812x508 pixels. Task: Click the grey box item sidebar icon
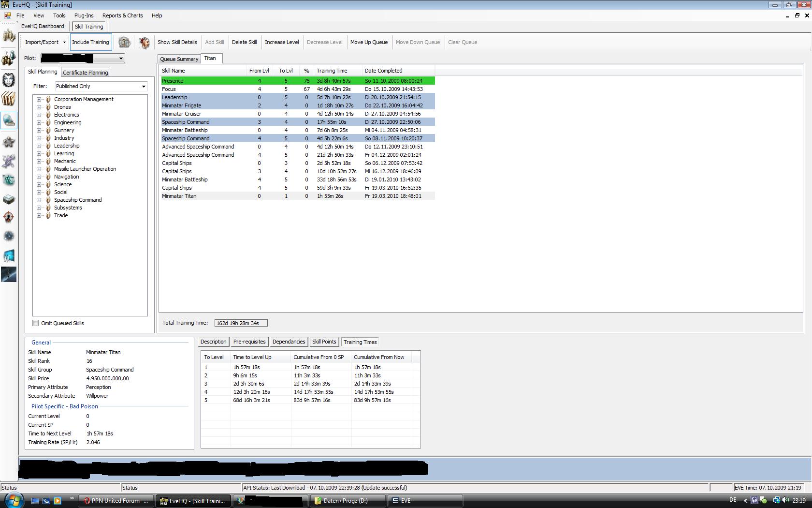coord(9,199)
